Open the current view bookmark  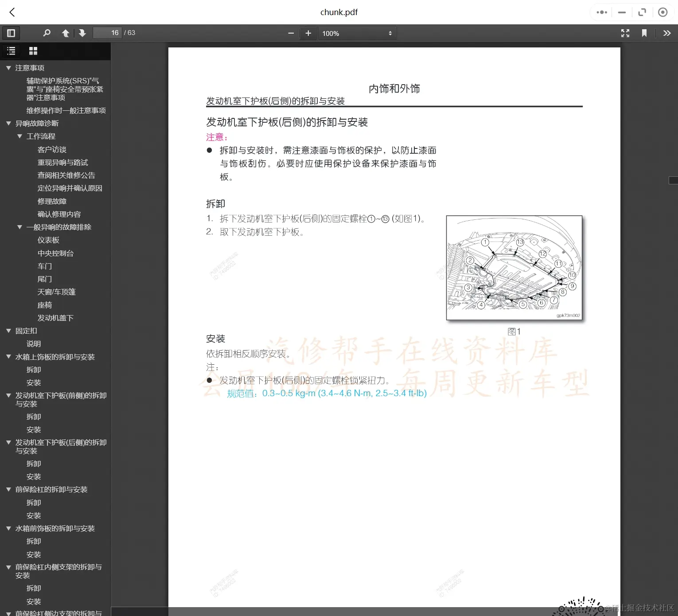click(x=644, y=33)
